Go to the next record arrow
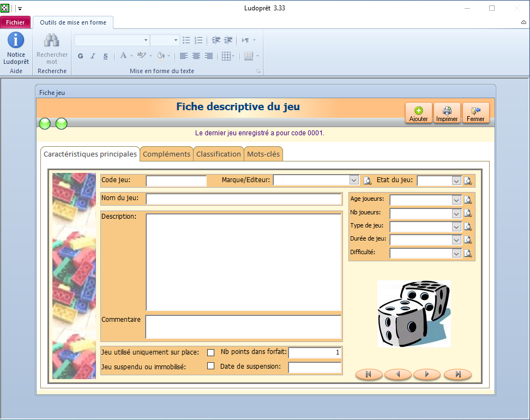The width and height of the screenshot is (530, 420). click(x=427, y=374)
